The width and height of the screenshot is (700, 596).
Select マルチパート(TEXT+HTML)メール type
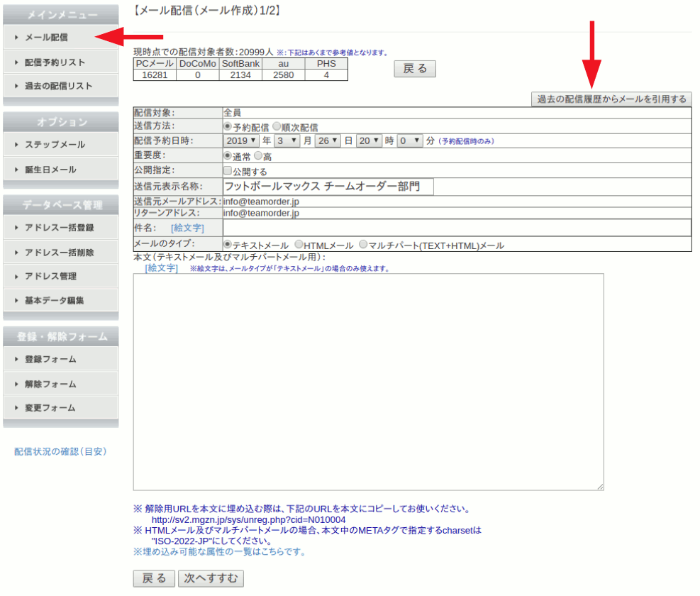click(363, 245)
